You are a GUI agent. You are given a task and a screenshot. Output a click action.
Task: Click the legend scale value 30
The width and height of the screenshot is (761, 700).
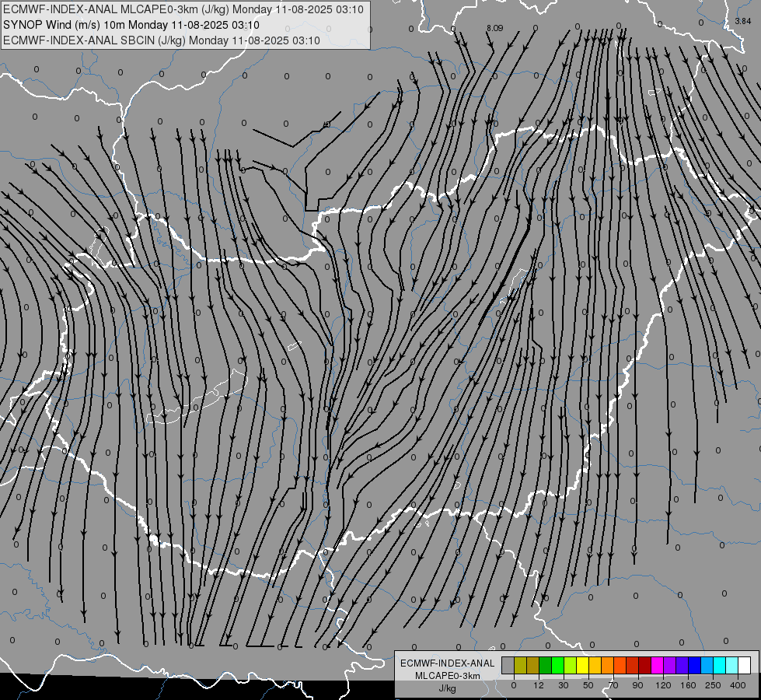click(x=564, y=685)
